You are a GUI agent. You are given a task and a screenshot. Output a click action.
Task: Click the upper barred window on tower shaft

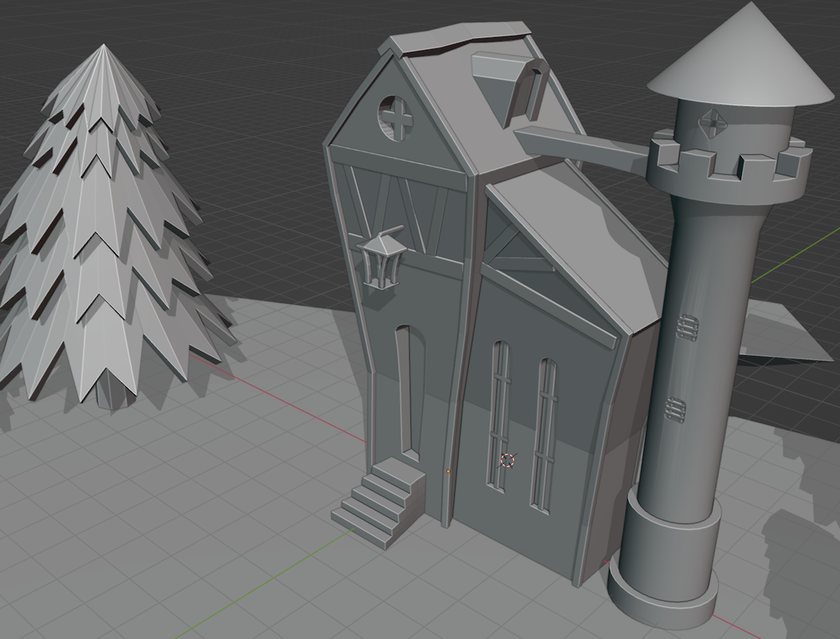coord(687,328)
